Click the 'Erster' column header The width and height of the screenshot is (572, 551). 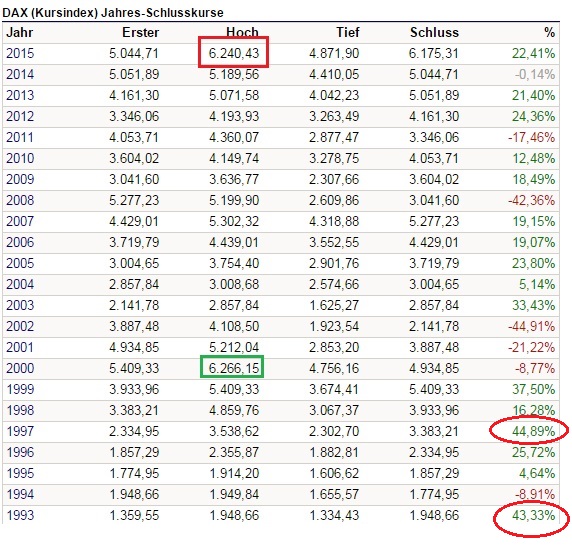[x=140, y=32]
